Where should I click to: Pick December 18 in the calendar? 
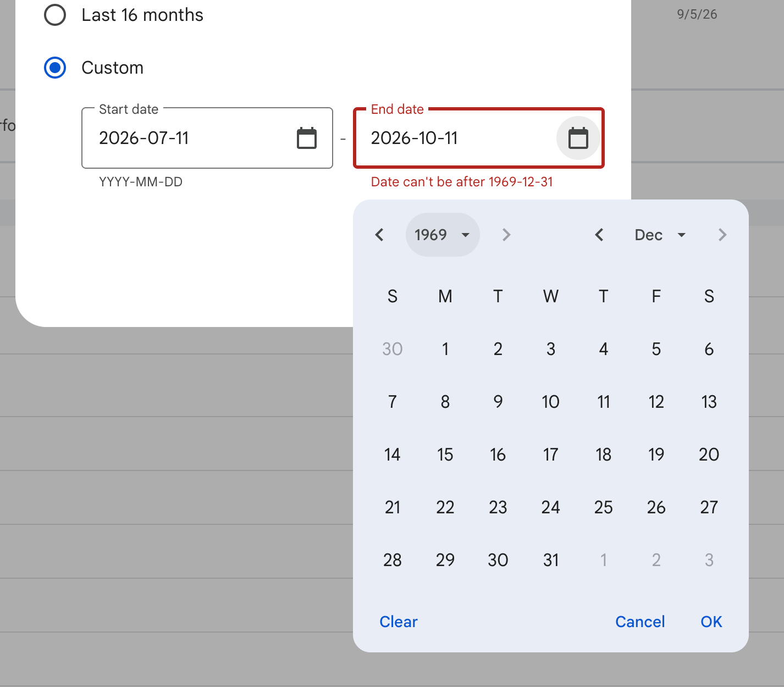604,455
